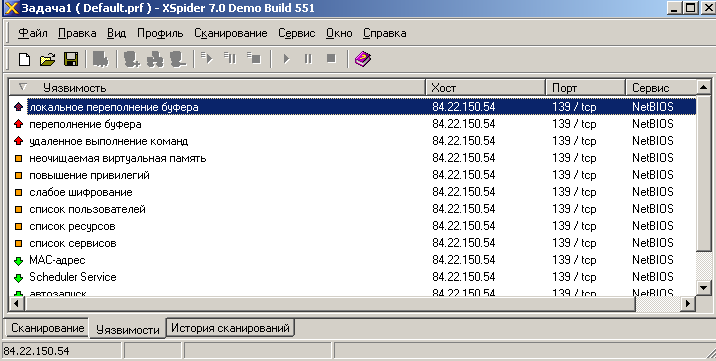Image resolution: width=716 pixels, height=361 pixels.
Task: Open the Сканирование menu
Action: pyautogui.click(x=231, y=33)
